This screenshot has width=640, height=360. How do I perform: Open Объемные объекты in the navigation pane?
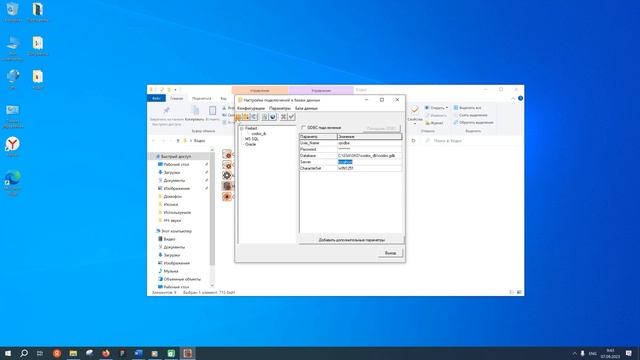pyautogui.click(x=182, y=279)
